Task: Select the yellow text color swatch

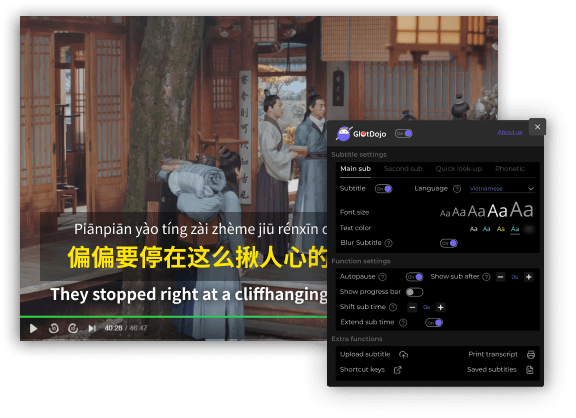Action: pos(501,229)
